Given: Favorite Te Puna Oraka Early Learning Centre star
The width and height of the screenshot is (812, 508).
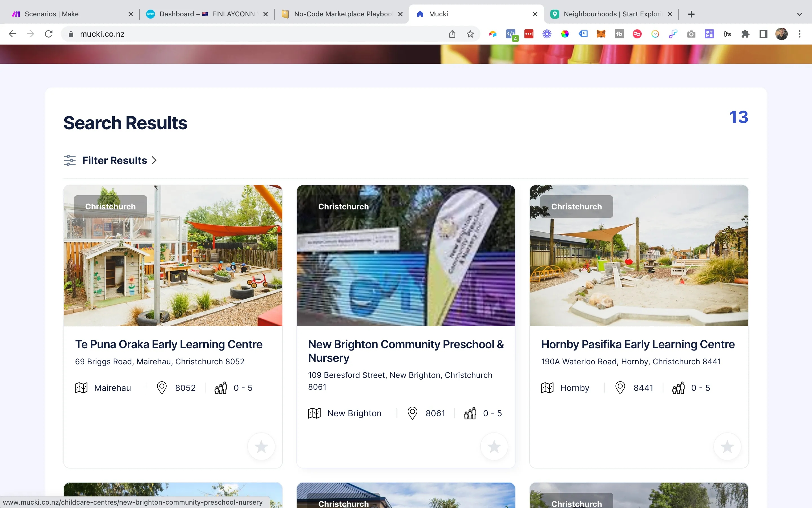Looking at the screenshot, I should (261, 446).
